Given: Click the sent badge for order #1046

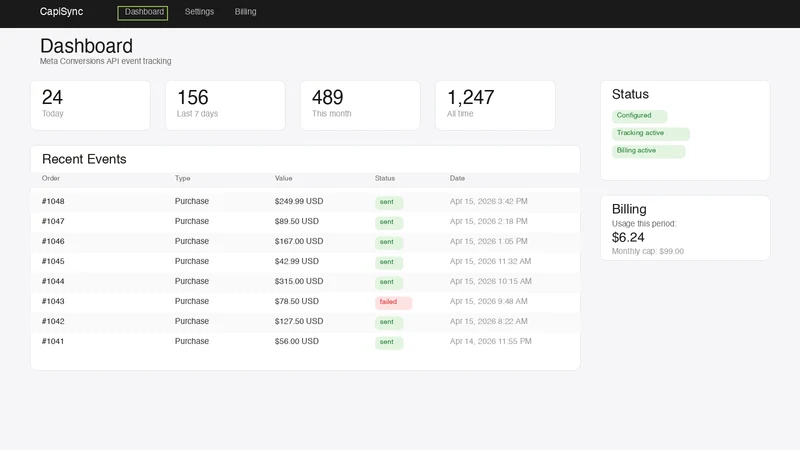Looking at the screenshot, I should tap(389, 242).
